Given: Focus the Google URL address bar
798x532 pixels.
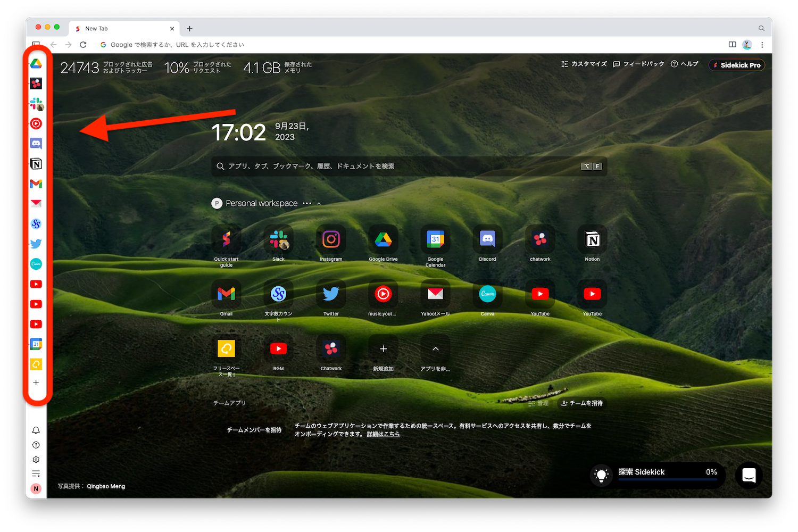Looking at the screenshot, I should pos(409,45).
